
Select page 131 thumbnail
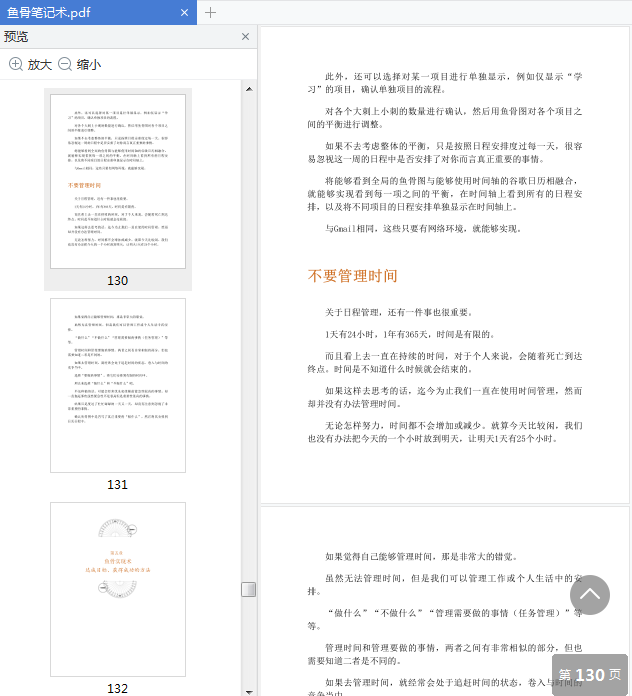click(118, 385)
